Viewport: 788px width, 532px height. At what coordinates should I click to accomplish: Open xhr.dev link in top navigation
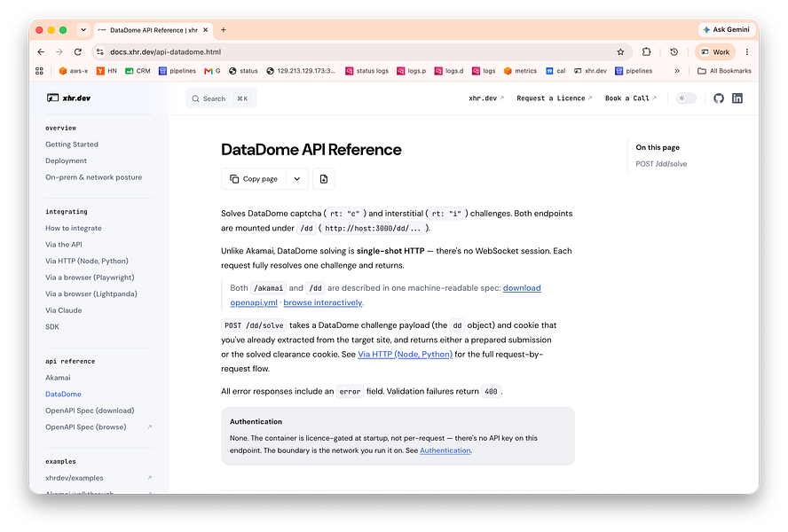(x=486, y=98)
